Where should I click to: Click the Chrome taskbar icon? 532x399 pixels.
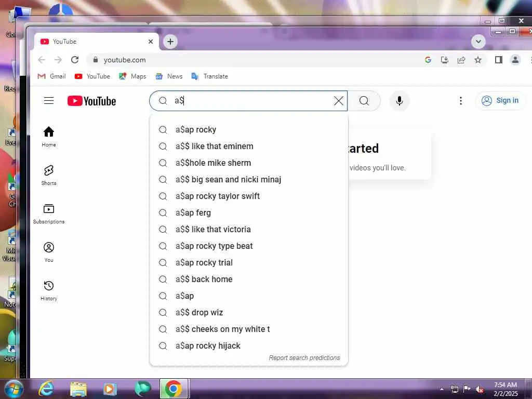tap(174, 389)
